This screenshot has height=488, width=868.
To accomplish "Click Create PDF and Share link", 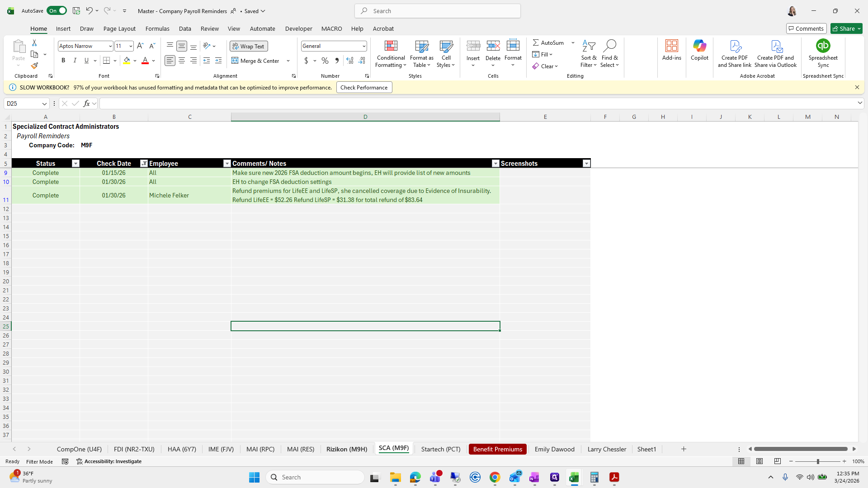I will coord(734,53).
